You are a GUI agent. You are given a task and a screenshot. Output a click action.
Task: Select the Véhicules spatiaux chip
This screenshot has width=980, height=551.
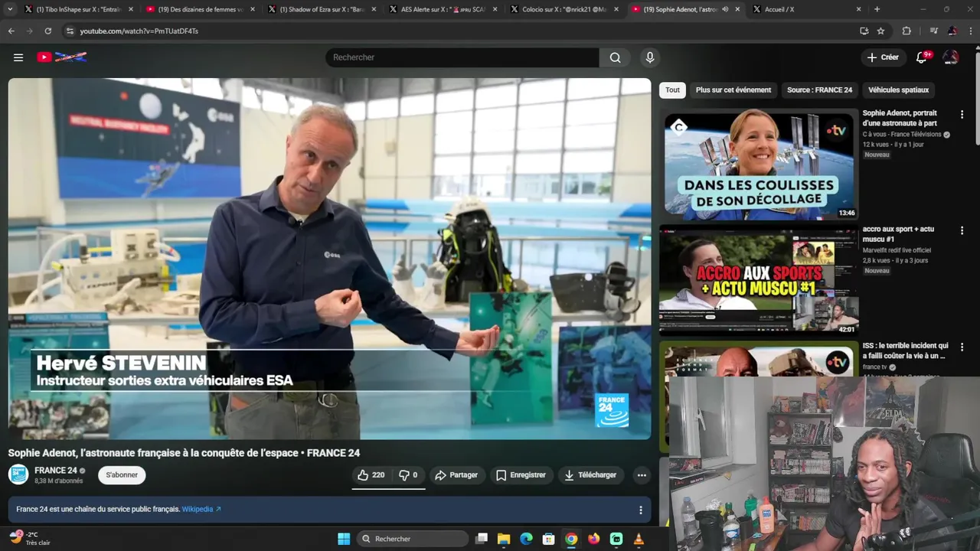(899, 90)
